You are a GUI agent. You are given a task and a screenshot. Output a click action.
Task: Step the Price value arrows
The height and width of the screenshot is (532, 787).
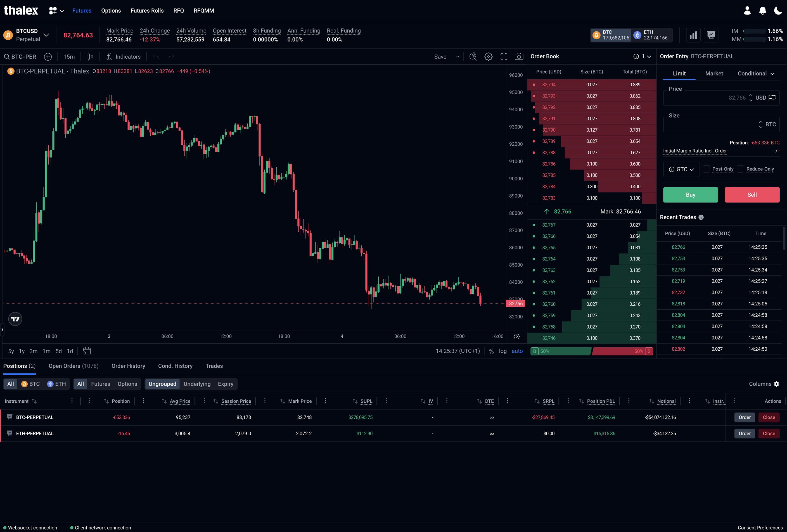pos(751,98)
